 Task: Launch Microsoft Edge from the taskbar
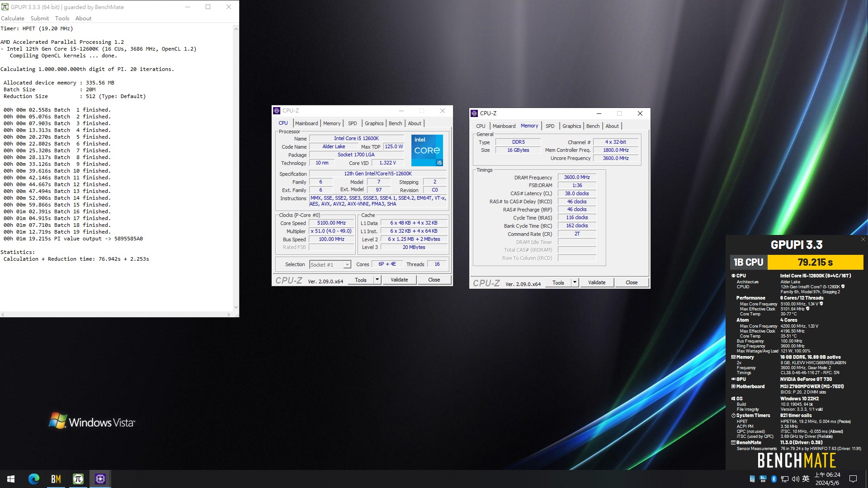pos(34,479)
